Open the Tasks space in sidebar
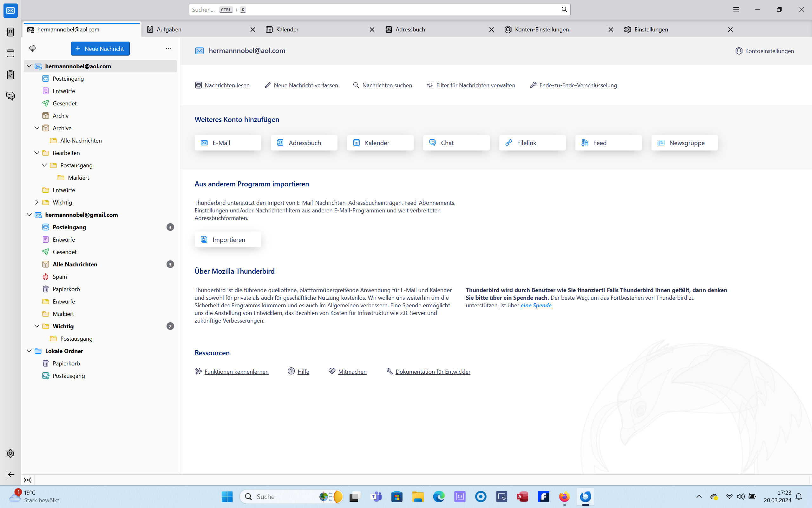812x508 pixels. point(10,75)
